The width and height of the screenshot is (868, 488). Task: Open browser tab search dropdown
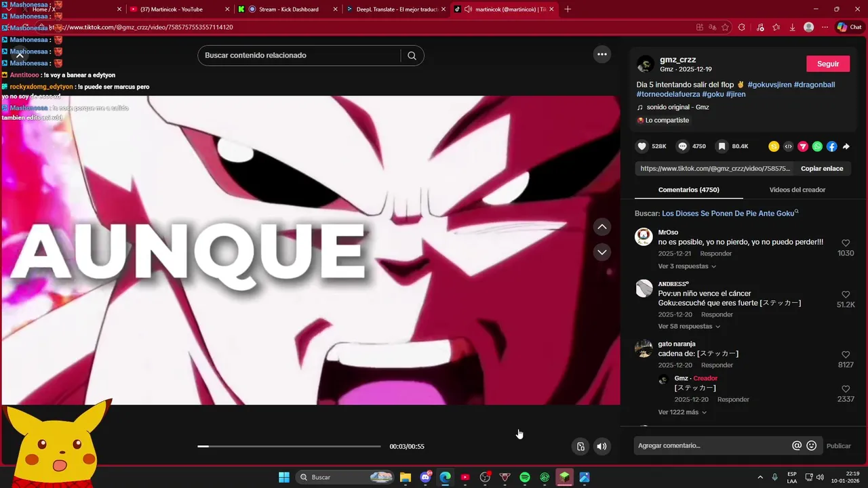point(9,9)
